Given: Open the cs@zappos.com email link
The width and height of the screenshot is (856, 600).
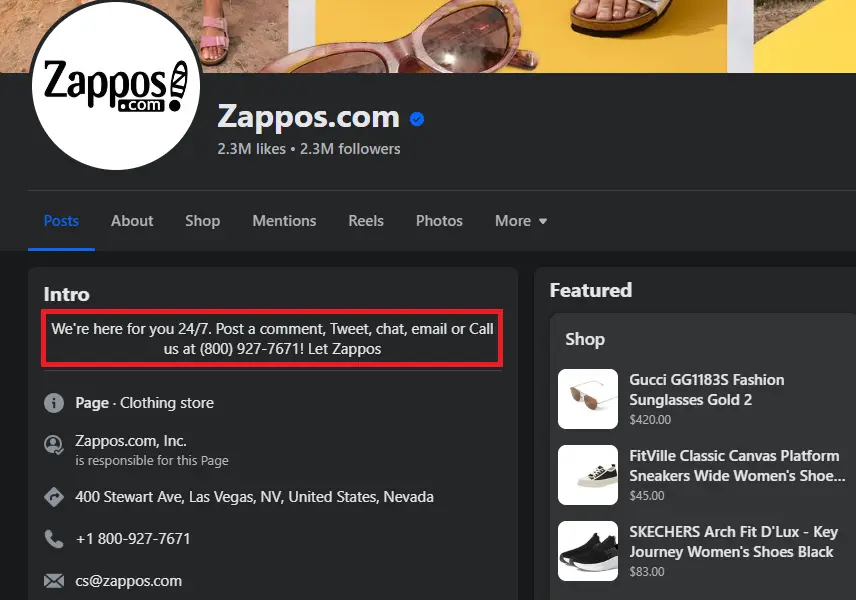Looking at the screenshot, I should (x=129, y=581).
